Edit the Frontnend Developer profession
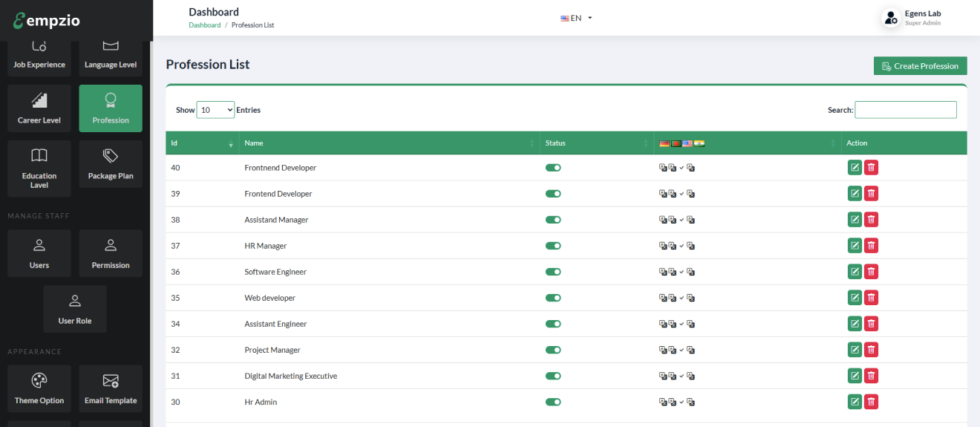This screenshot has height=427, width=980. [855, 168]
